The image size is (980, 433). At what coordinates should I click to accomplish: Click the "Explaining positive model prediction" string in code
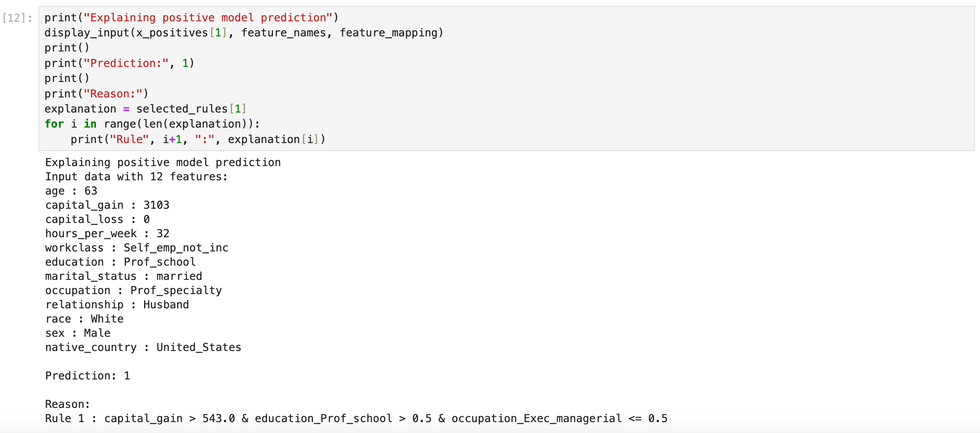coord(207,18)
